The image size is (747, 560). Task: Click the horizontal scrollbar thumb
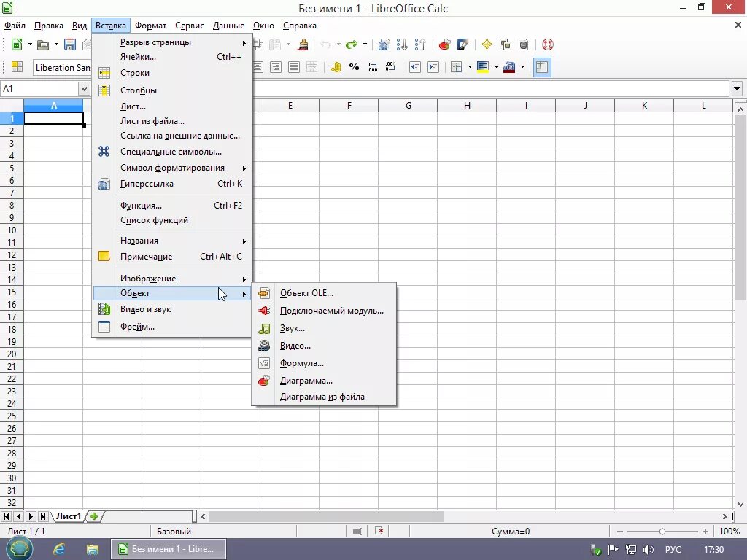point(326,516)
